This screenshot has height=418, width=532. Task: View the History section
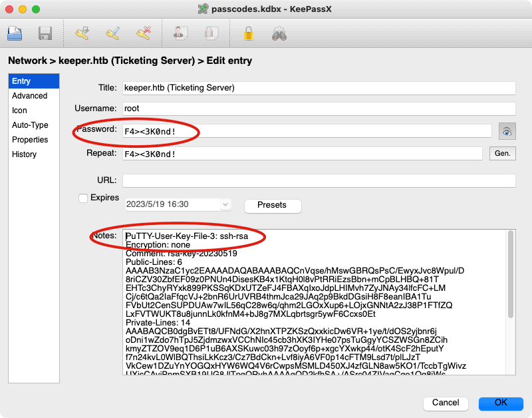point(34,154)
